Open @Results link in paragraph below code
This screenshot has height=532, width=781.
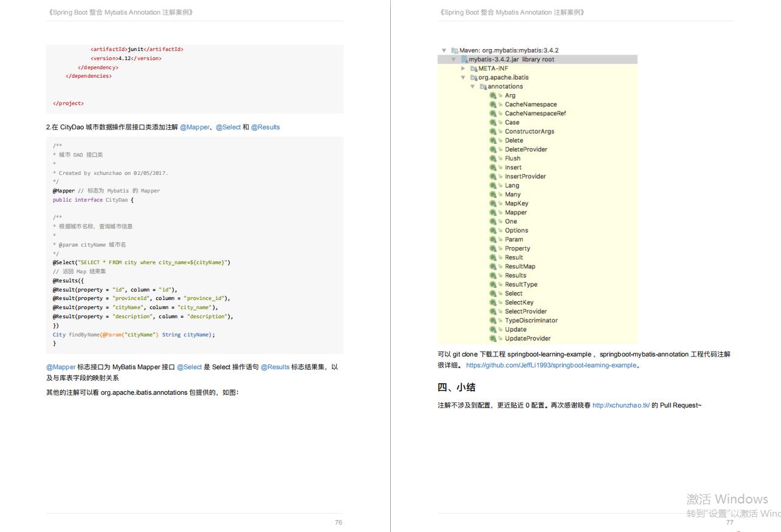[275, 367]
